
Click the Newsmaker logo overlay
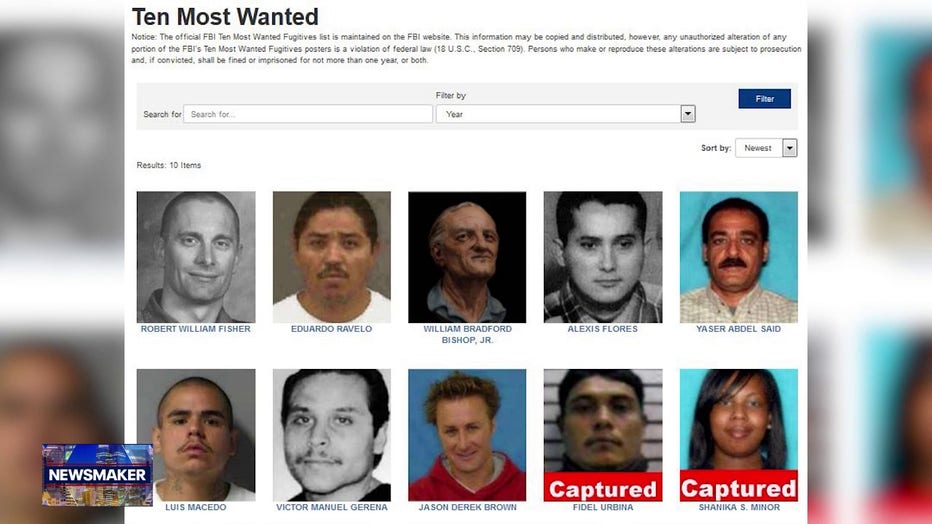click(97, 475)
